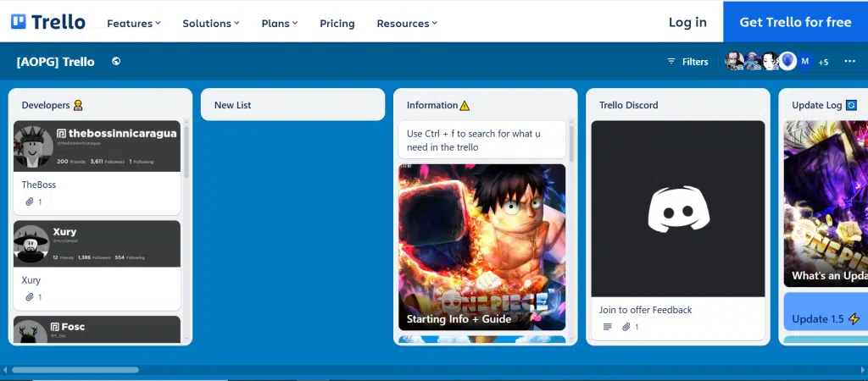Viewport: 868px width, 381px height.
Task: Click the Log in link
Action: [x=687, y=22]
